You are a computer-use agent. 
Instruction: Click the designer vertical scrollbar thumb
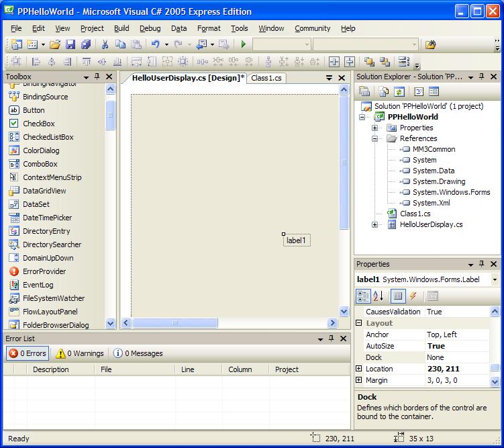point(344,163)
